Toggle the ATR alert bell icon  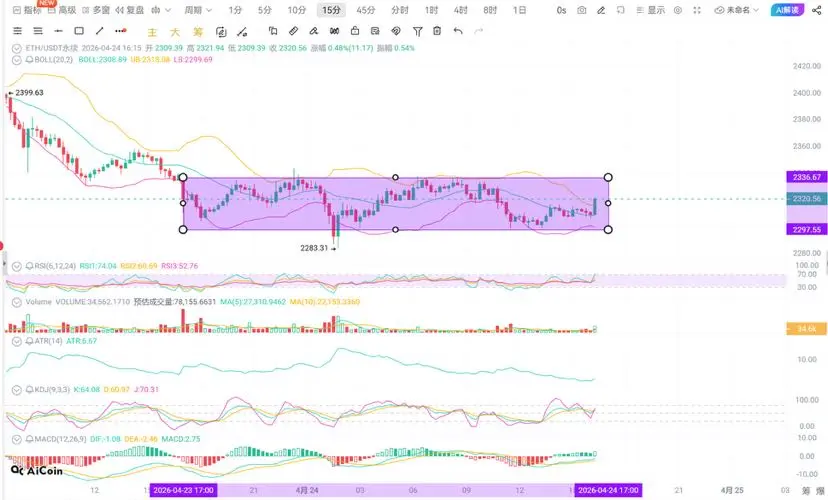tap(29, 341)
